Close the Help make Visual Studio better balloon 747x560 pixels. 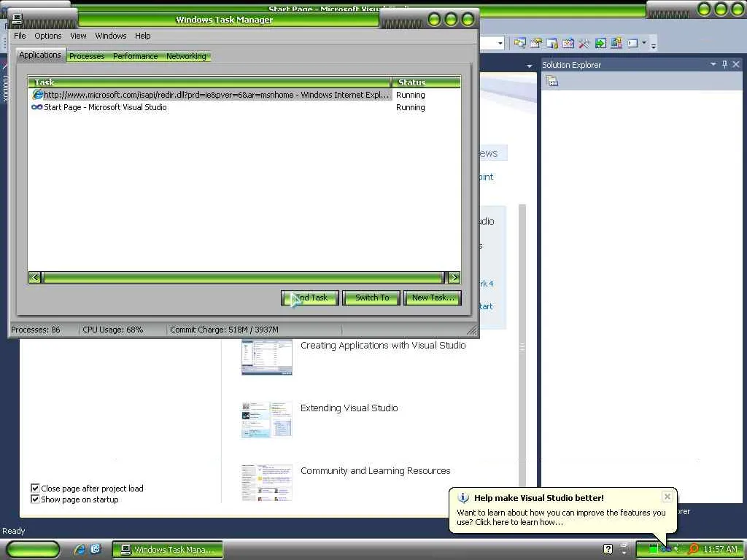coord(667,497)
